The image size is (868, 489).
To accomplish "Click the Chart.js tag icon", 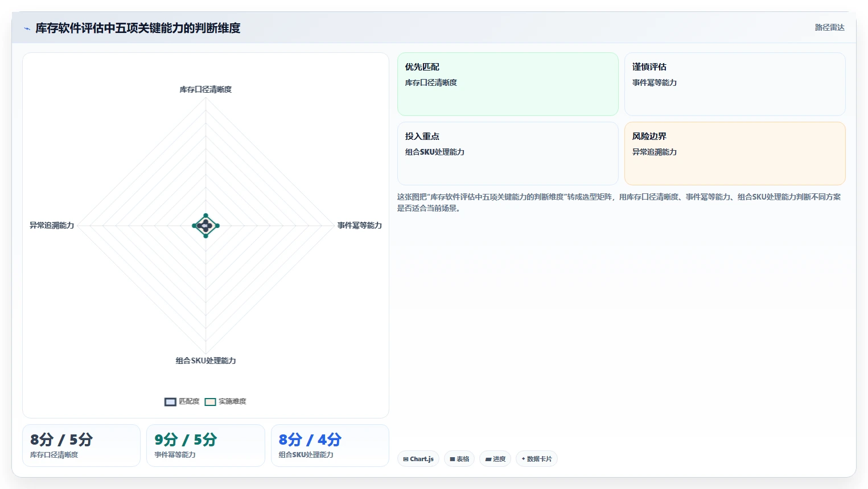I will 406,459.
